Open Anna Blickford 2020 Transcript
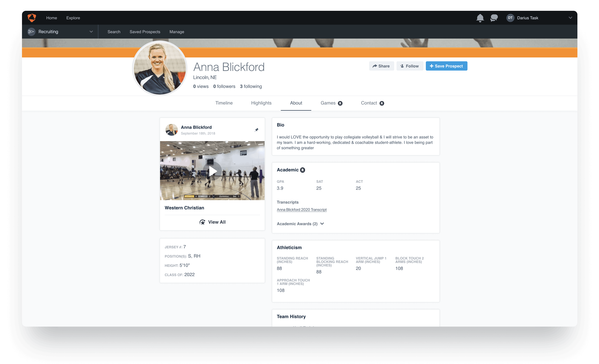 [x=302, y=209]
